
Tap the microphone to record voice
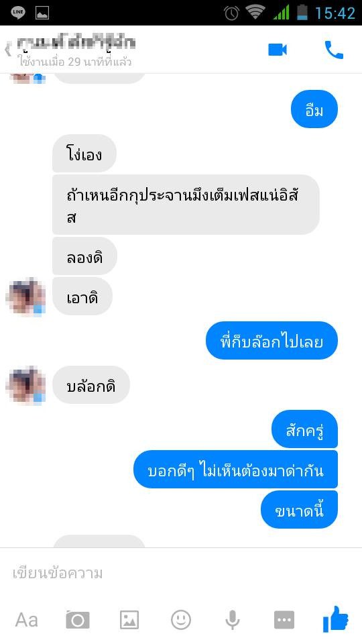click(x=233, y=620)
